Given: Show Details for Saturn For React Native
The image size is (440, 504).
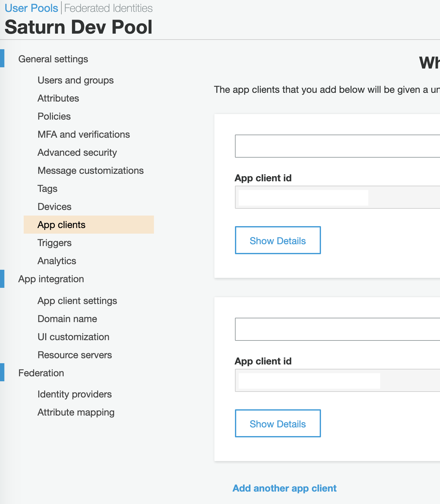Looking at the screenshot, I should [278, 240].
